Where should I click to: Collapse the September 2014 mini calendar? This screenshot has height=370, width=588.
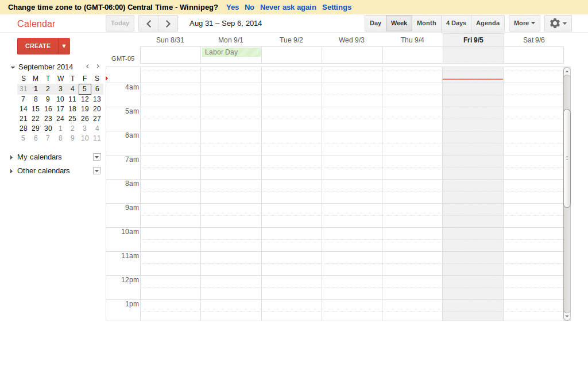tap(13, 67)
